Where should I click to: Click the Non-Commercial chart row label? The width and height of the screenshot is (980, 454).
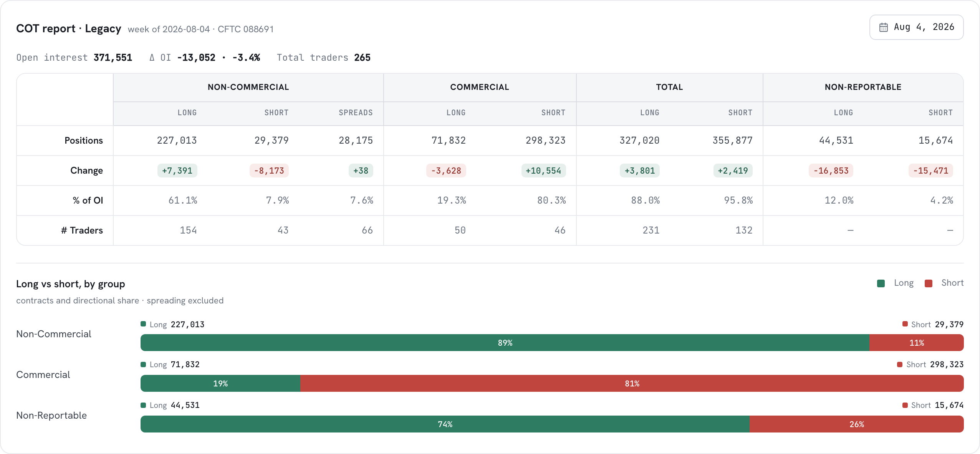pos(54,334)
